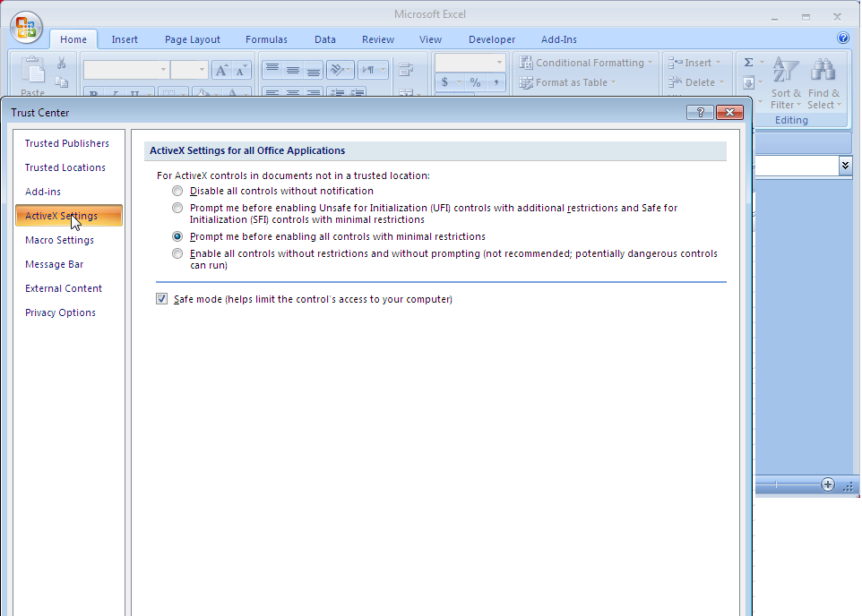Click the Top Align icon
862x616 pixels.
point(272,70)
